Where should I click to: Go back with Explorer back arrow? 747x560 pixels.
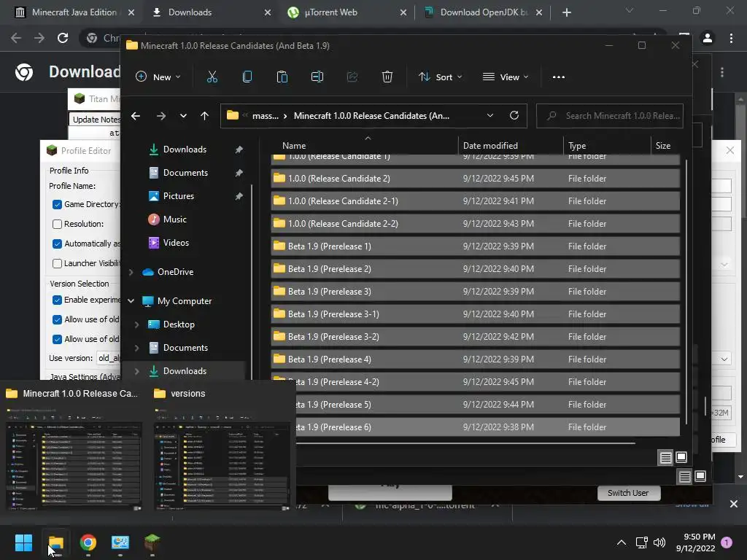pos(136,116)
